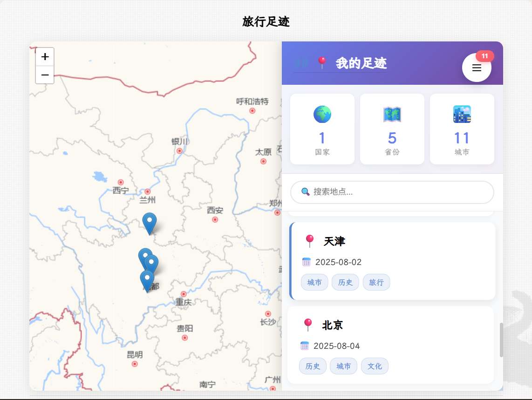This screenshot has height=400, width=532.
Task: Select the northernmost blue map marker
Action: point(149,224)
